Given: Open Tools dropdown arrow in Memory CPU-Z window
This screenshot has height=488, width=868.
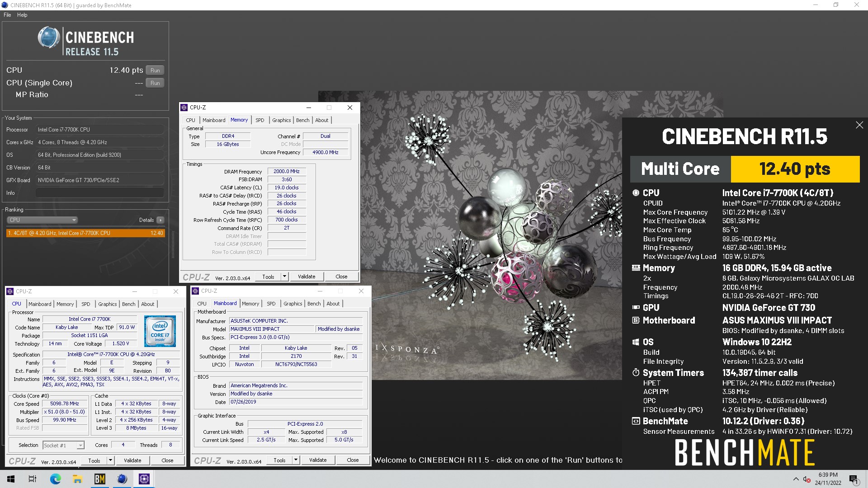Looking at the screenshot, I should click(x=284, y=277).
